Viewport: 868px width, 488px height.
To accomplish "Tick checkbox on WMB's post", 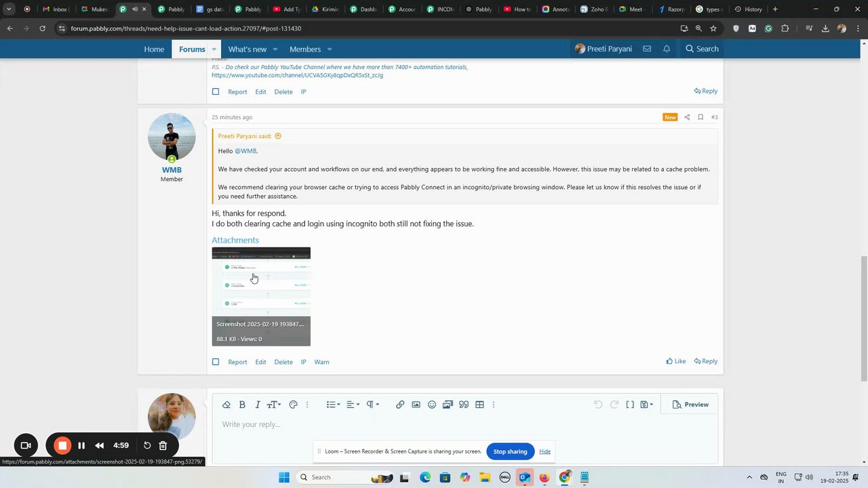I will [x=216, y=362].
